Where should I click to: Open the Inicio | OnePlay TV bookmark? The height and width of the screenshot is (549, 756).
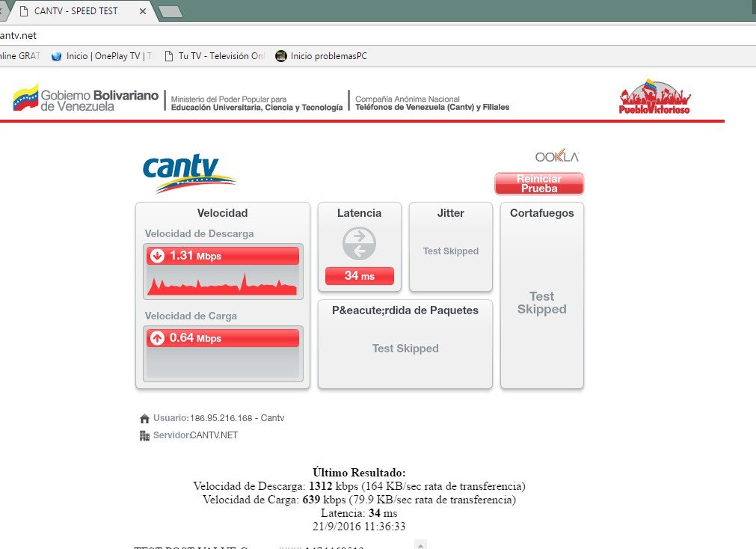click(102, 56)
